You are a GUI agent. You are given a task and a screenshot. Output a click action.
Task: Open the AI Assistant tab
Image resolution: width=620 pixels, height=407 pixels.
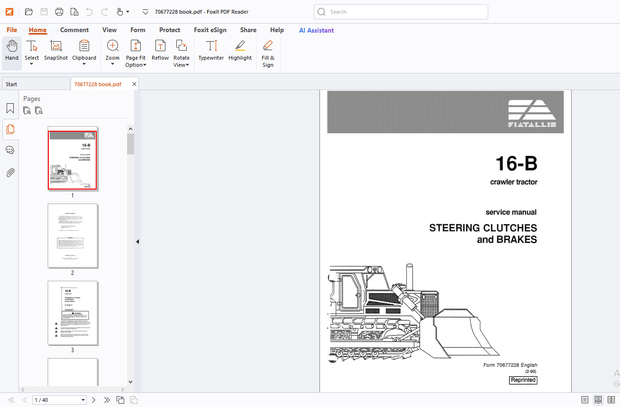(316, 30)
